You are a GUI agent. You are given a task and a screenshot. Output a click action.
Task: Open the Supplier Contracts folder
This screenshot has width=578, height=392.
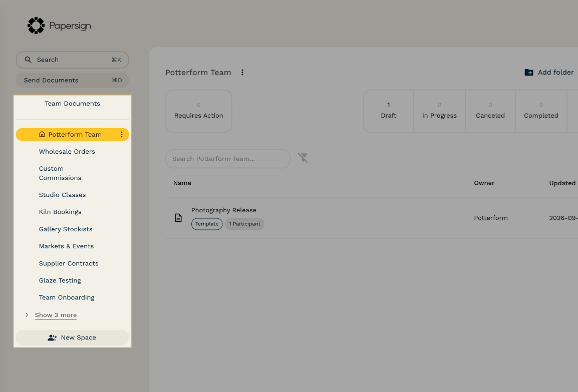coord(69,263)
